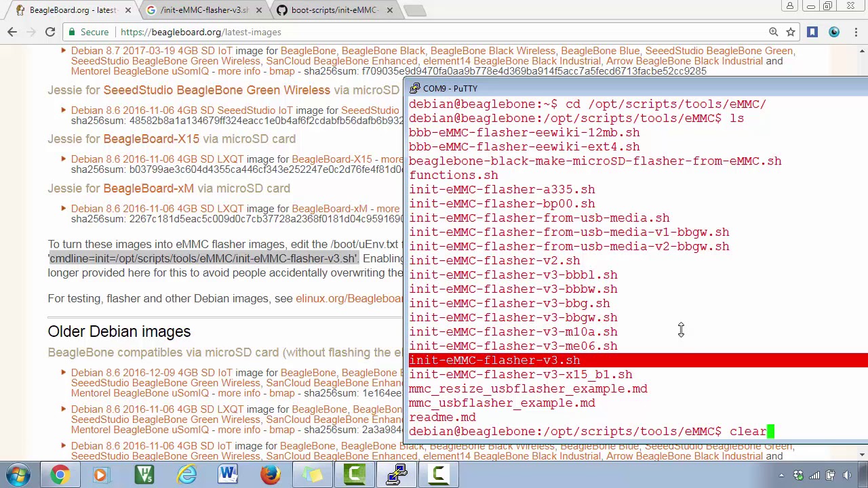Switch to PuTTY via its taskbar icon
Image resolution: width=868 pixels, height=488 pixels.
click(397, 474)
